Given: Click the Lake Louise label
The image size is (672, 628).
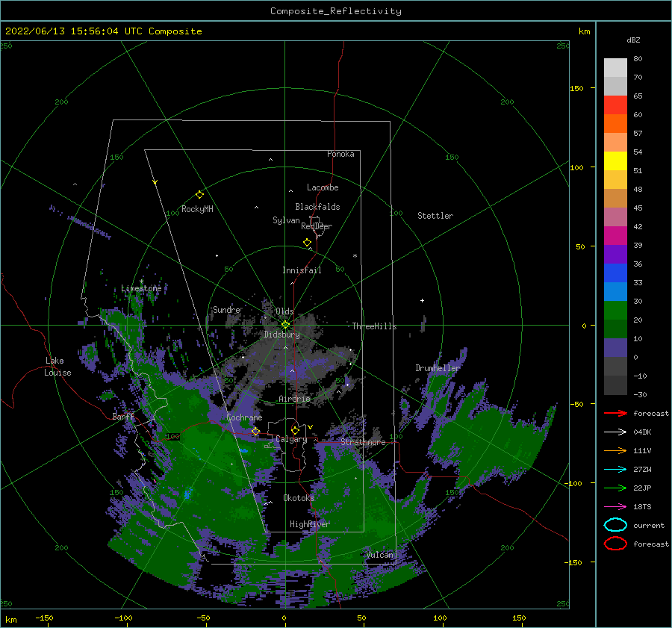Looking at the screenshot, I should point(57,367).
